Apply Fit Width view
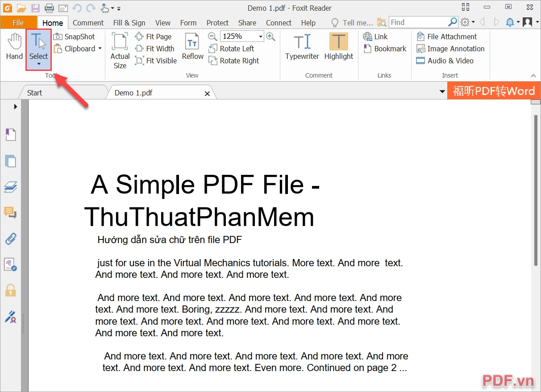The width and height of the screenshot is (541, 392). 154,49
